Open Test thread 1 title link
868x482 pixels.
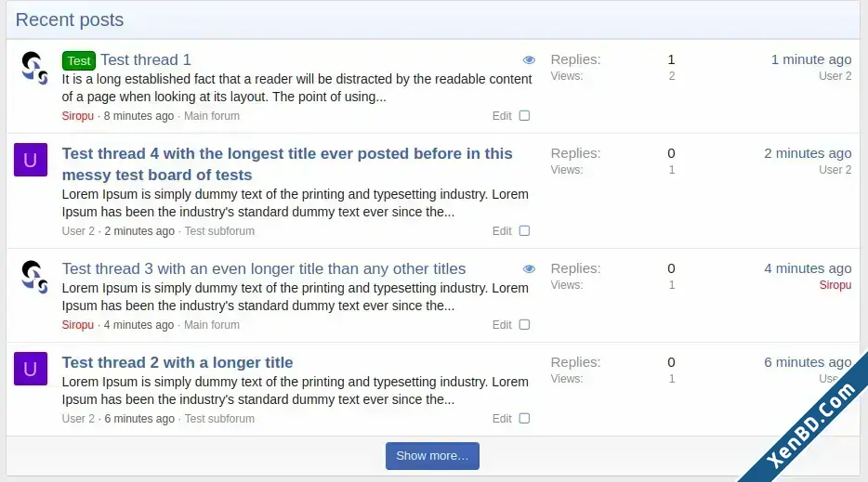coord(146,59)
